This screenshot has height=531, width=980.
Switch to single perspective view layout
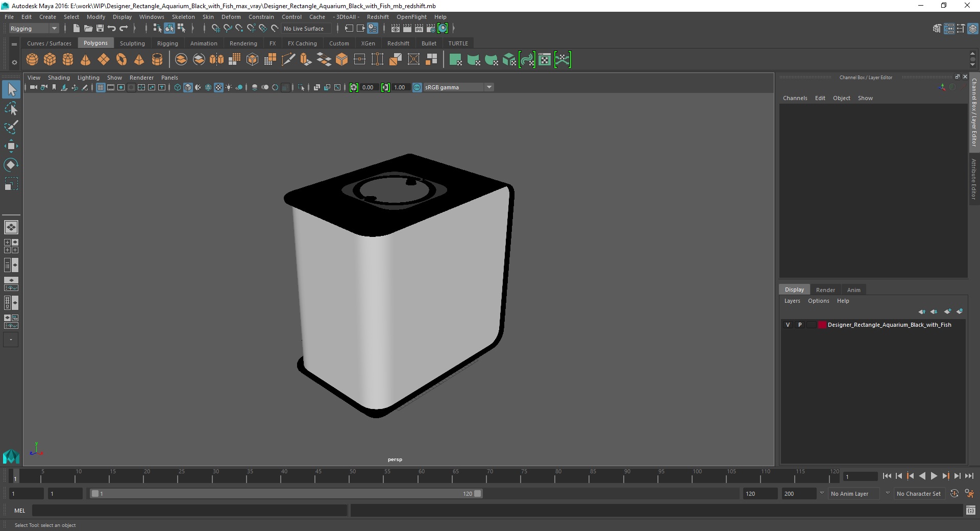coord(11,227)
